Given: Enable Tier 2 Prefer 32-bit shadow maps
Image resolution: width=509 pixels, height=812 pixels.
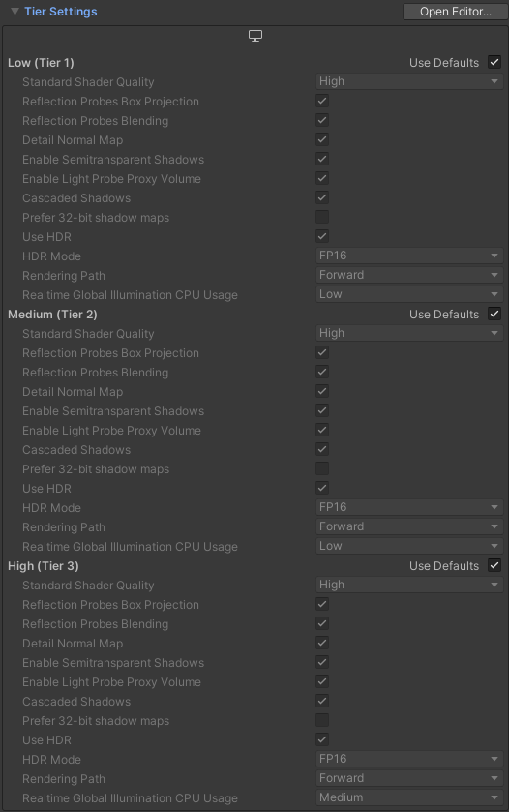Looking at the screenshot, I should pyautogui.click(x=322, y=468).
